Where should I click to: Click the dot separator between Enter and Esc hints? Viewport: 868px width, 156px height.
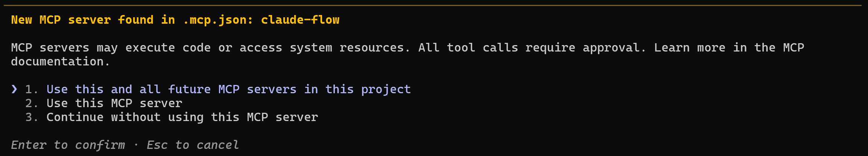[x=136, y=145]
